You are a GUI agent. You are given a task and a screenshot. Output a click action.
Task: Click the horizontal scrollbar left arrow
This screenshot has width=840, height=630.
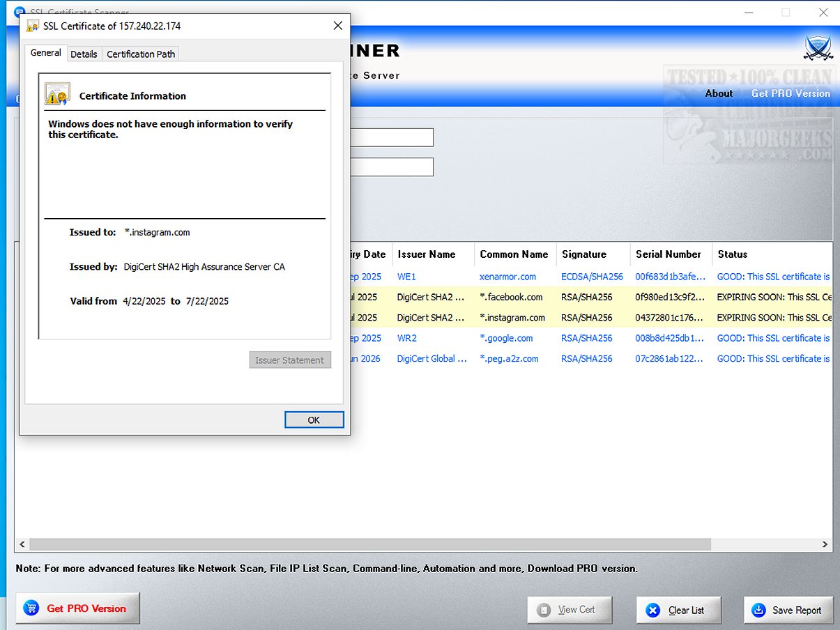point(22,544)
